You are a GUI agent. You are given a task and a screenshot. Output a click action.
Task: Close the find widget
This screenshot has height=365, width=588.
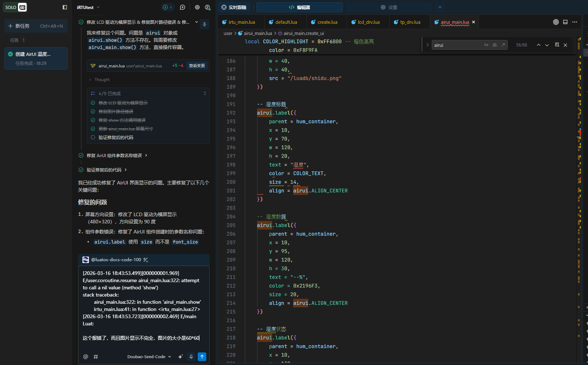click(x=565, y=45)
